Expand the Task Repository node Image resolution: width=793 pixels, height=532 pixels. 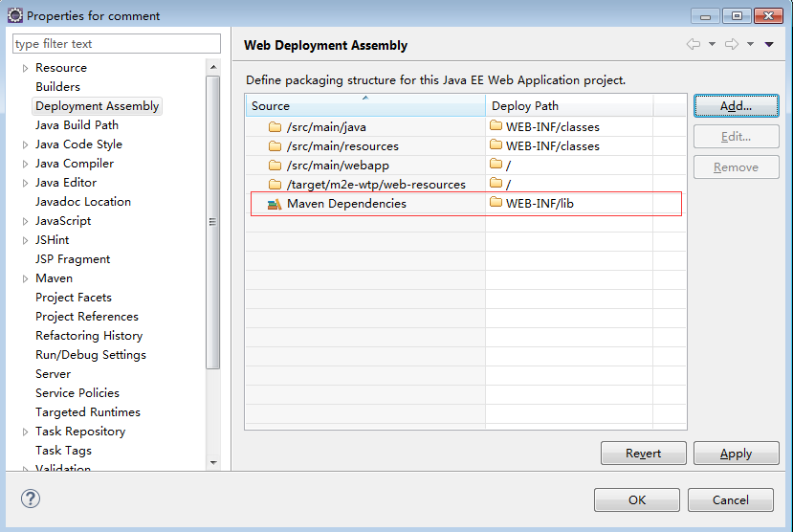tap(25, 432)
